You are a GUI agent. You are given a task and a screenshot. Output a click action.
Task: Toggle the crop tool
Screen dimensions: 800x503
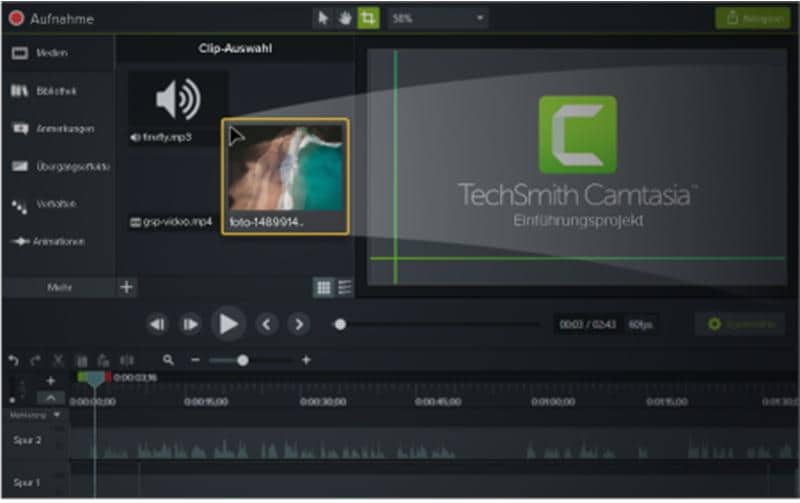(x=368, y=18)
